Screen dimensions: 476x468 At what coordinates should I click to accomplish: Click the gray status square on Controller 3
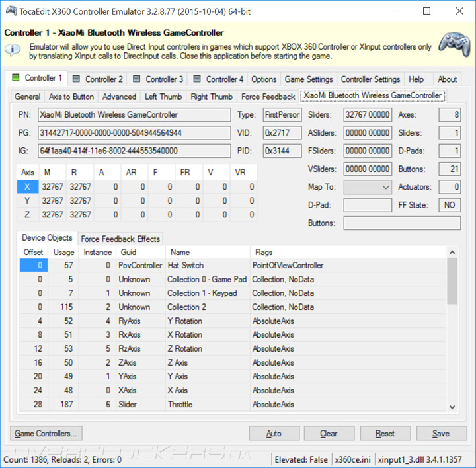[x=137, y=79]
